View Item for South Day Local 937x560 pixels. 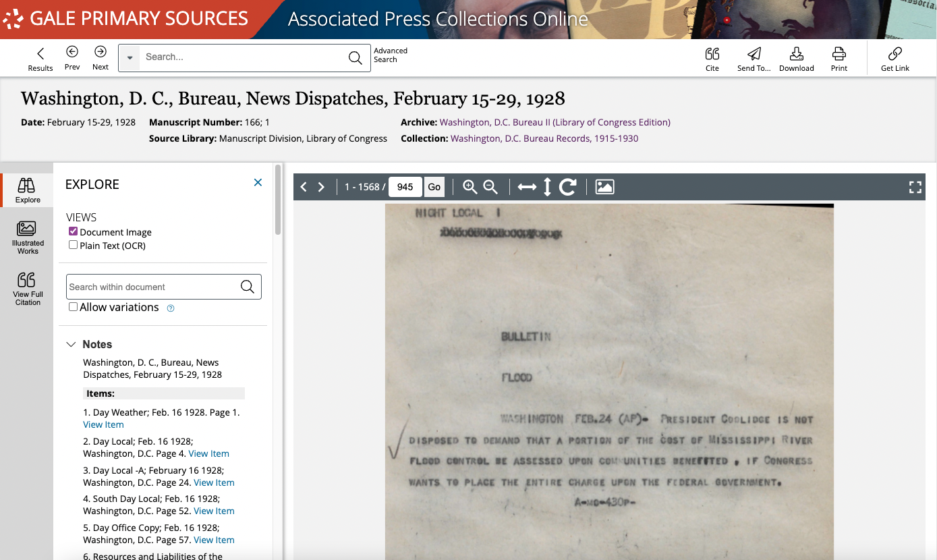[x=214, y=511]
